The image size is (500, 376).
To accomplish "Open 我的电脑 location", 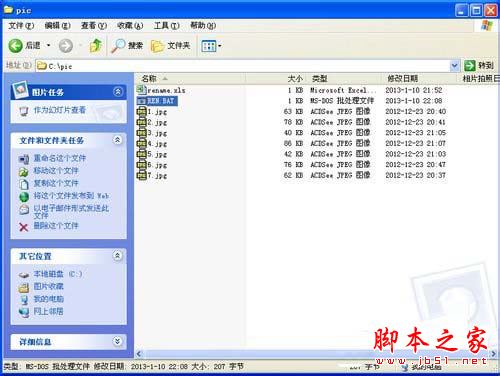I will 49,299.
